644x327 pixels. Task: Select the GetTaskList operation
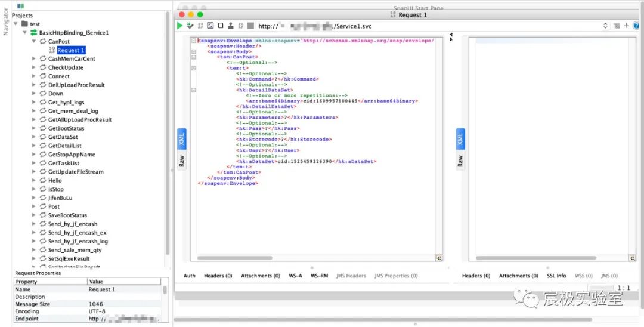coord(64,163)
